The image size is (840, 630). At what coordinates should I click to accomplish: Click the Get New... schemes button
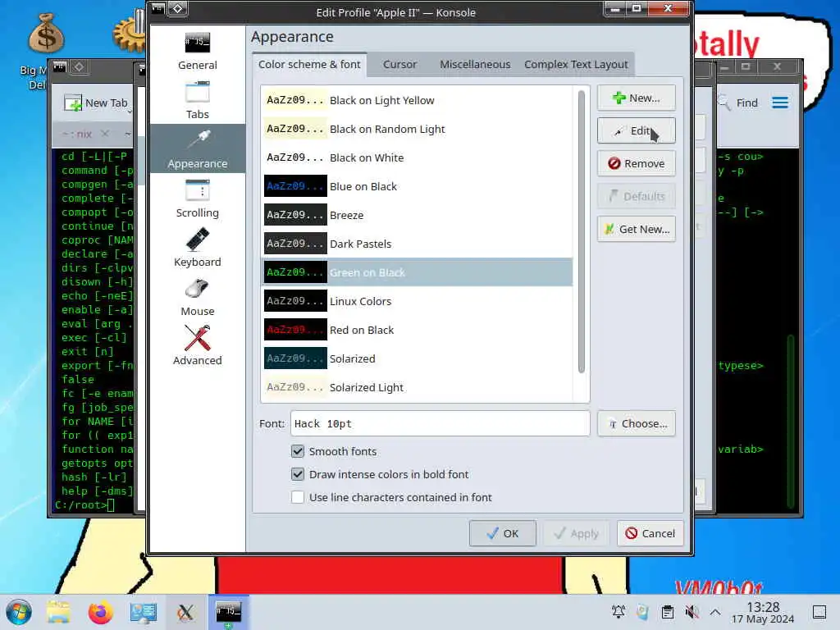coord(637,230)
